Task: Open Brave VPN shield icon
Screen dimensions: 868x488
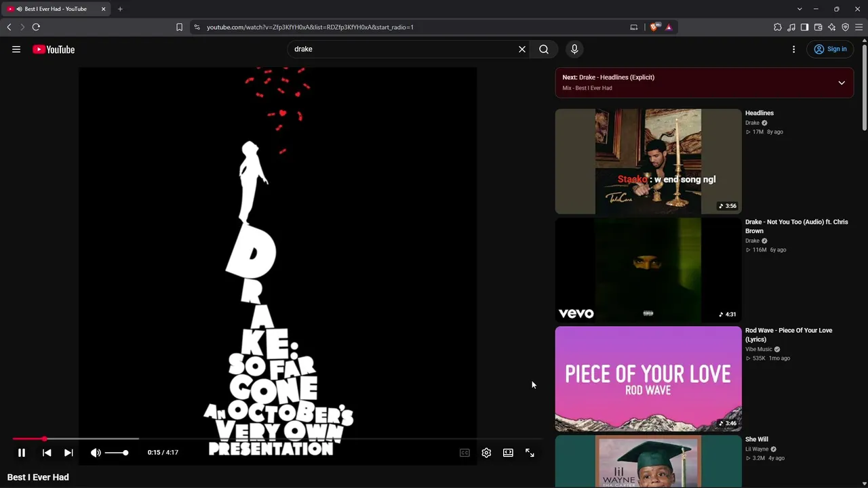Action: pyautogui.click(x=845, y=27)
